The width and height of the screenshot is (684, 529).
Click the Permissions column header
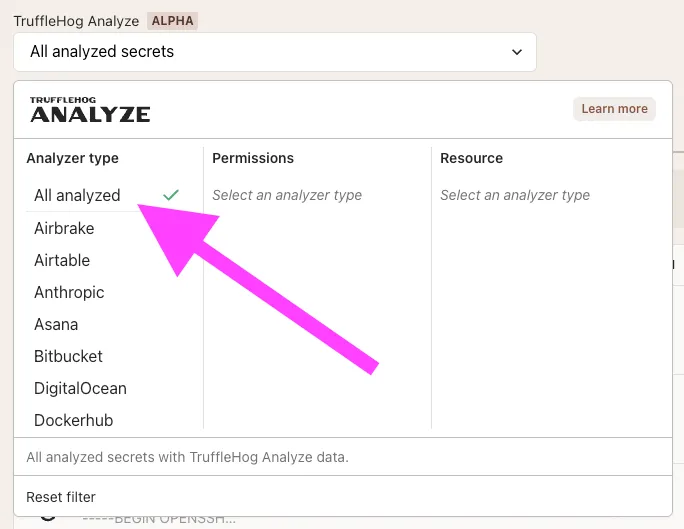point(253,158)
